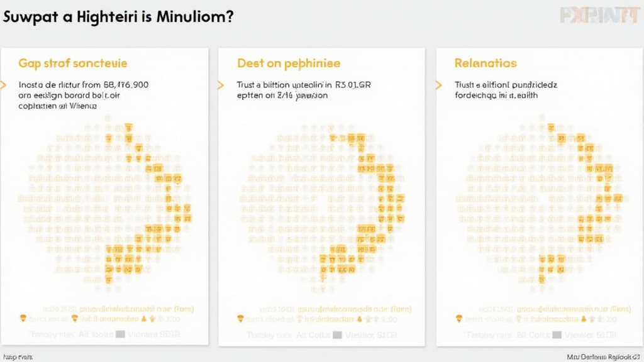Click the gray legend square in middle card
Image resolution: width=644 pixels, height=362 pixels.
click(x=337, y=335)
